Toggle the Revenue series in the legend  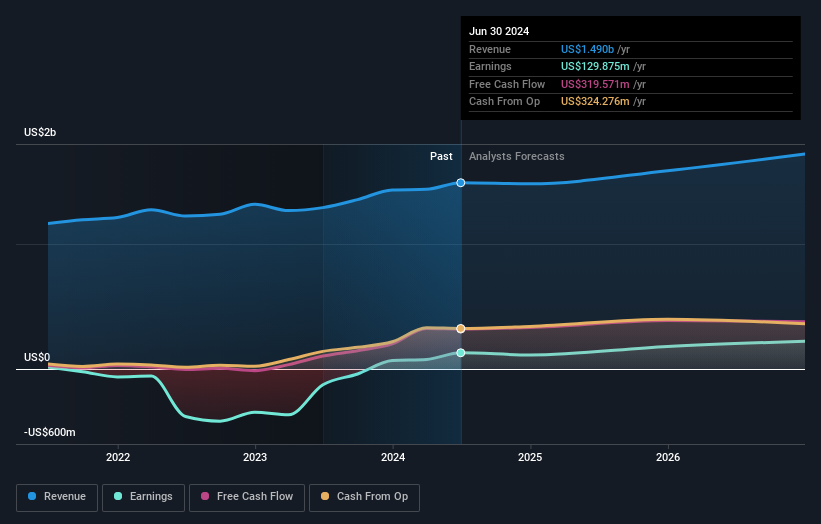(x=57, y=497)
